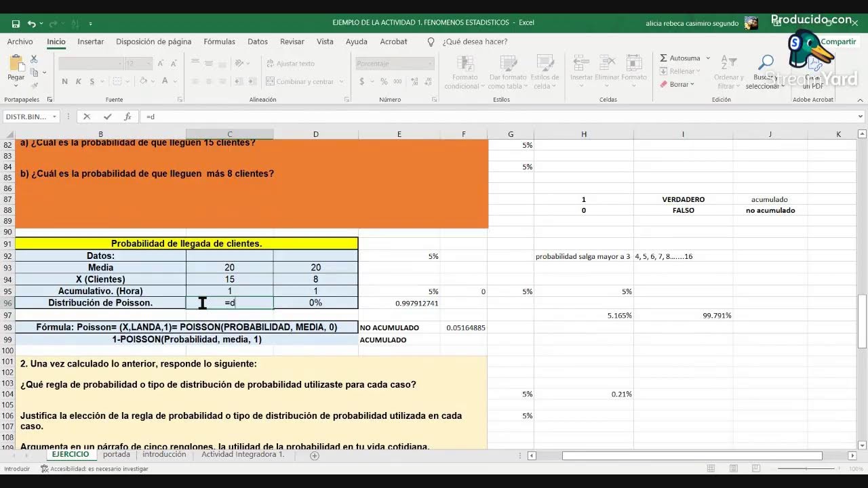Click Combinar y centrar

pos(300,81)
